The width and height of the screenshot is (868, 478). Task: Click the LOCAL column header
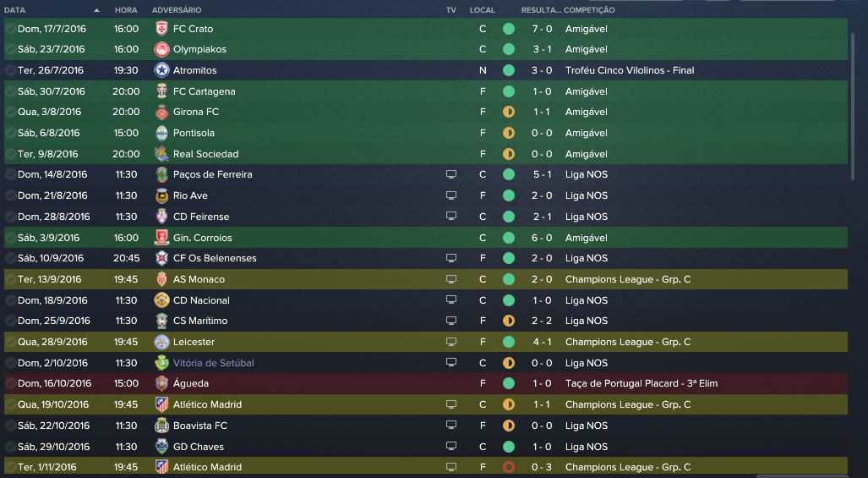coord(482,10)
